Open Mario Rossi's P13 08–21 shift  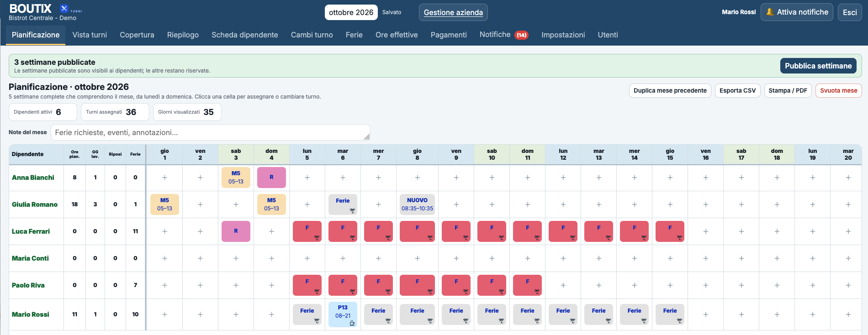point(343,314)
